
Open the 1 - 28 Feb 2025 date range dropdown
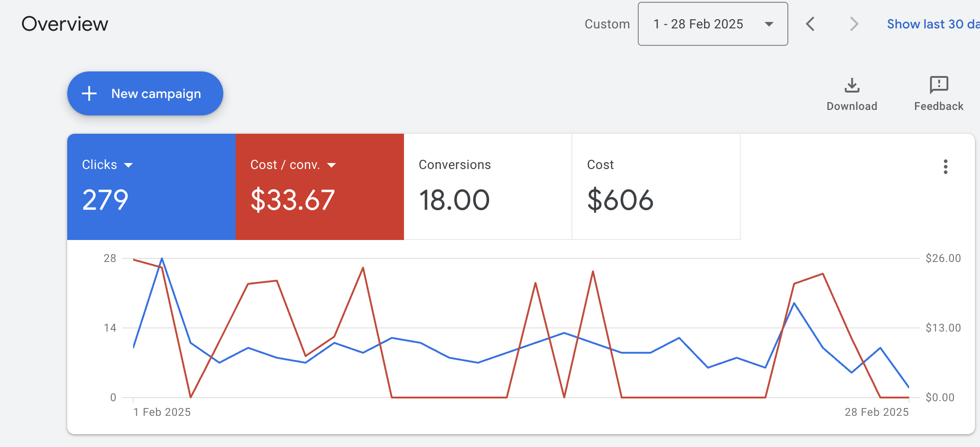coord(713,24)
